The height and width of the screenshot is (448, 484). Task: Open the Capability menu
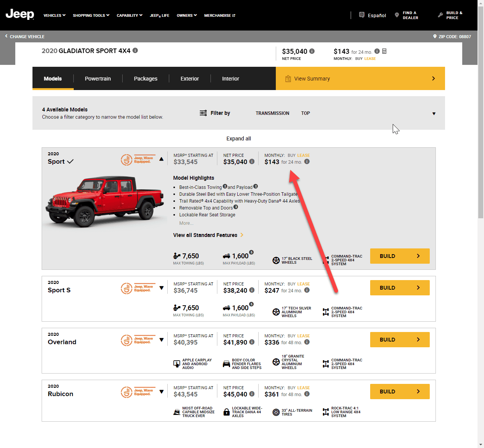pos(129,15)
